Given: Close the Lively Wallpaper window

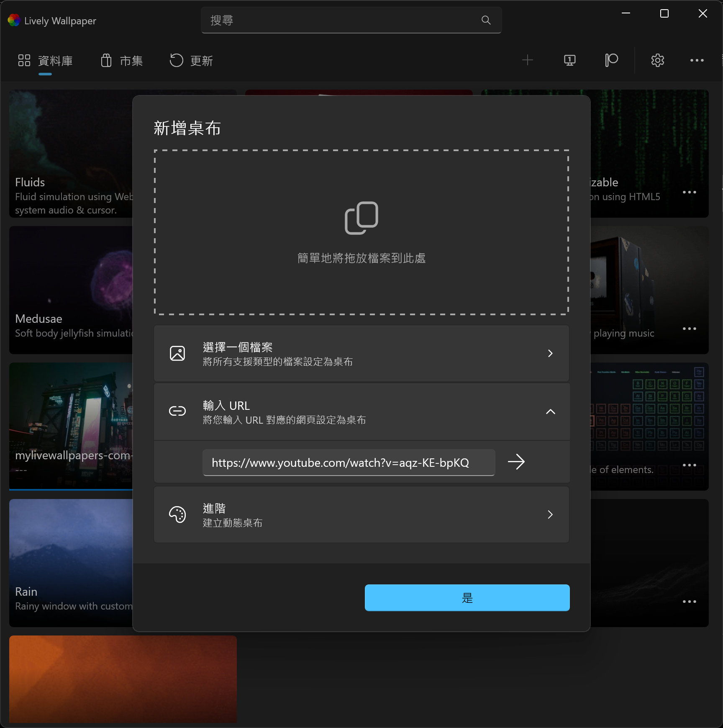Looking at the screenshot, I should 703,13.
